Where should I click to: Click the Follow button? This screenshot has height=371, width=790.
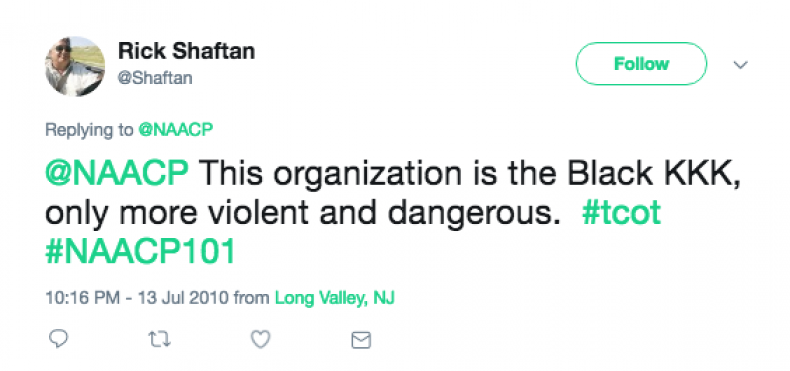[641, 64]
